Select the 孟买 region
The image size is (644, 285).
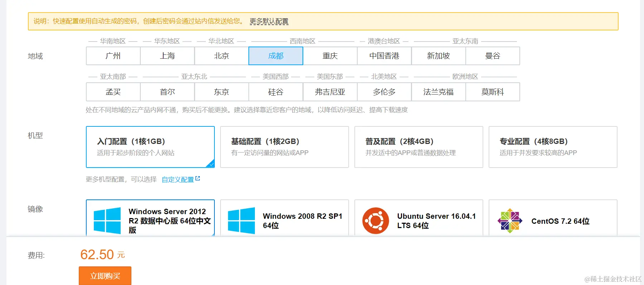pyautogui.click(x=113, y=92)
